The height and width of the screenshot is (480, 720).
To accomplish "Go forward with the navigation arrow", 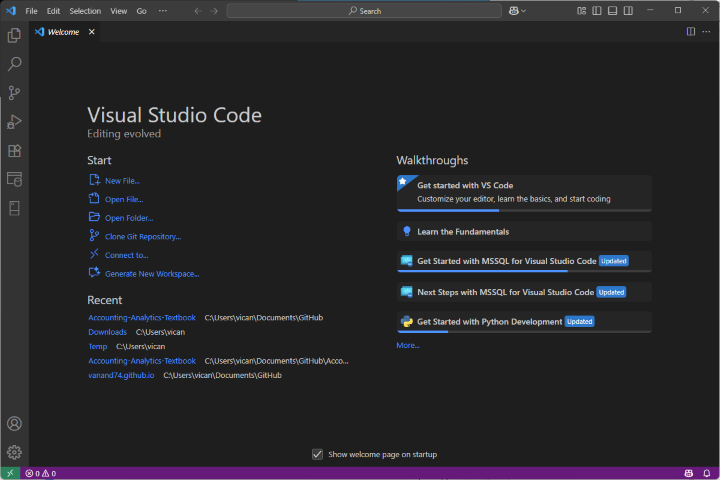I will (x=214, y=11).
